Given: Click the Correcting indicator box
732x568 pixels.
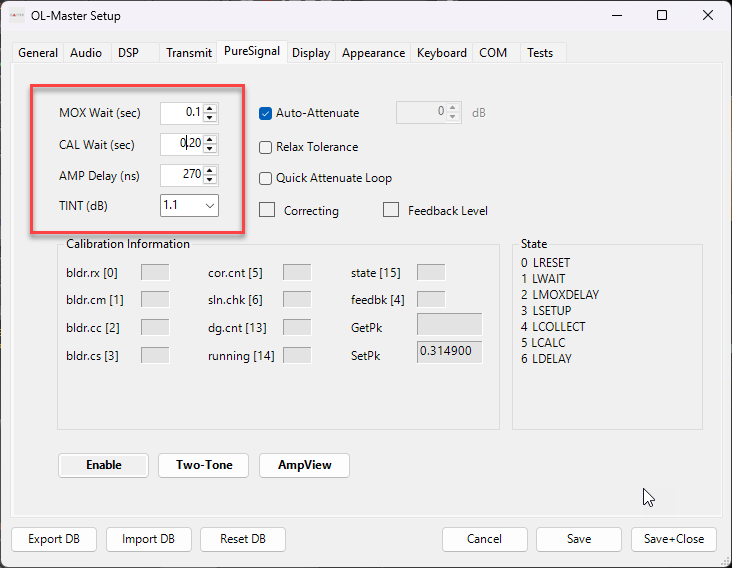Looking at the screenshot, I should click(x=267, y=210).
